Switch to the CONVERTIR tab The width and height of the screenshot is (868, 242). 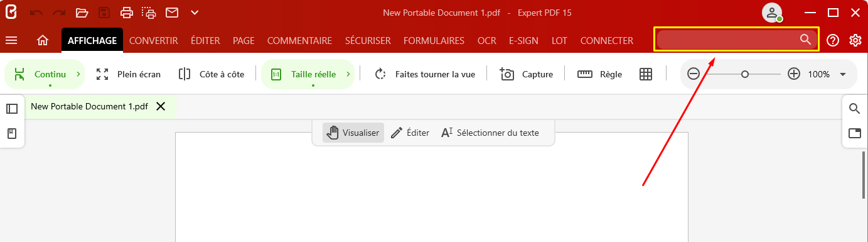coord(154,40)
